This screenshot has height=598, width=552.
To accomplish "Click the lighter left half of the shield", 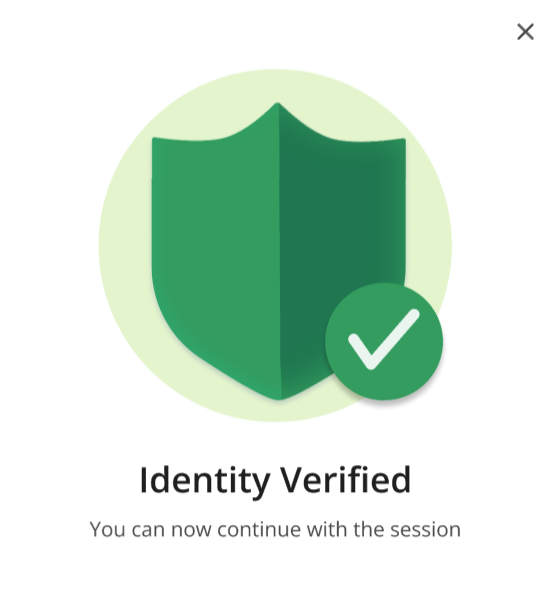I will [216, 252].
